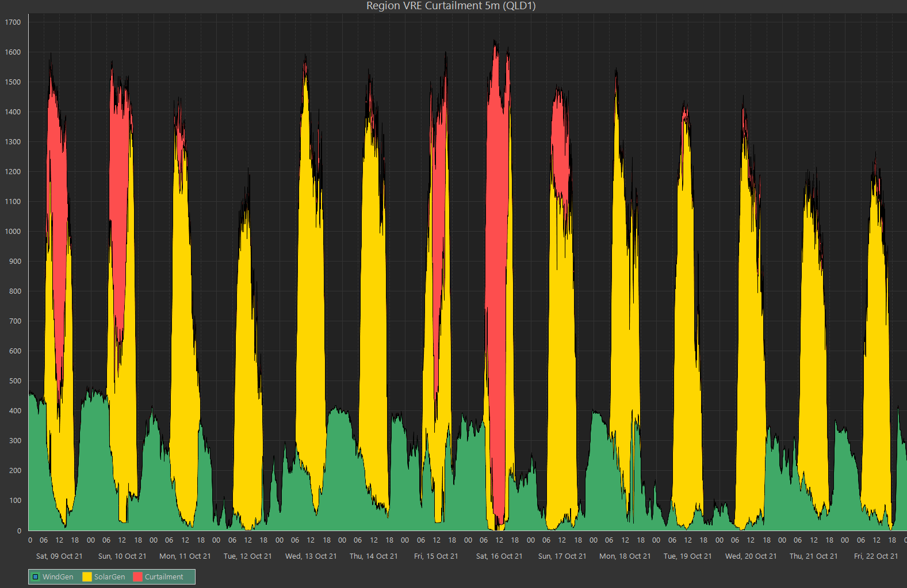Screen dimensions: 907x588
Task: Select the Wed, 20 Oct 21 date label
Action: (x=751, y=556)
